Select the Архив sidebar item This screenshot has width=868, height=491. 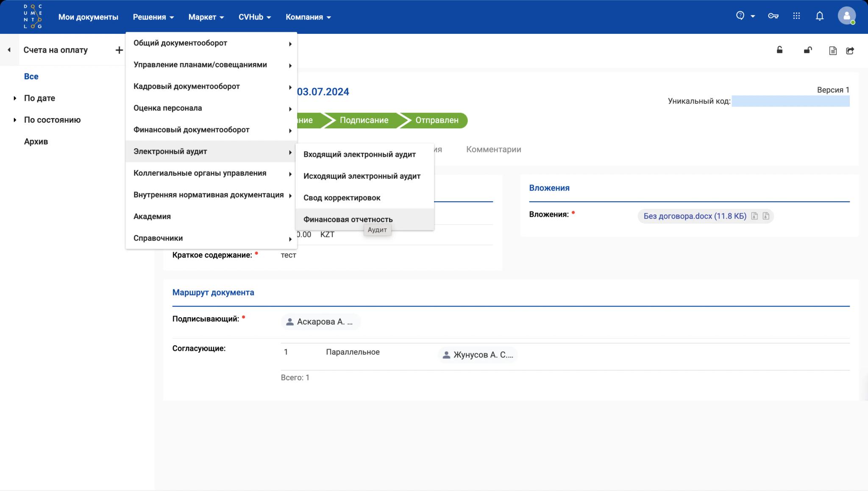[x=36, y=141]
